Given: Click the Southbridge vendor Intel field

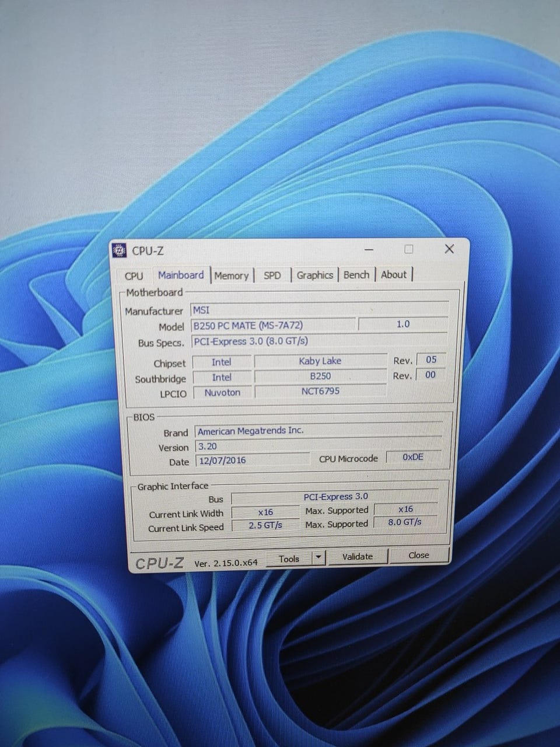Looking at the screenshot, I should pos(222,378).
